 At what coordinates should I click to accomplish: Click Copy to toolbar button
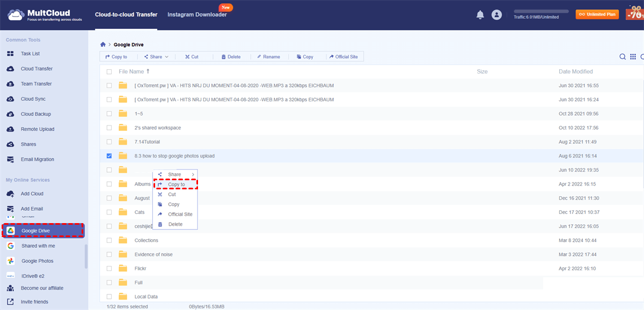[116, 57]
